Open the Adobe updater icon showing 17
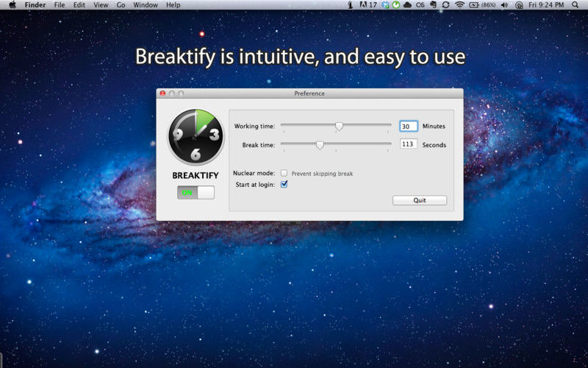588x368 pixels. (x=368, y=5)
